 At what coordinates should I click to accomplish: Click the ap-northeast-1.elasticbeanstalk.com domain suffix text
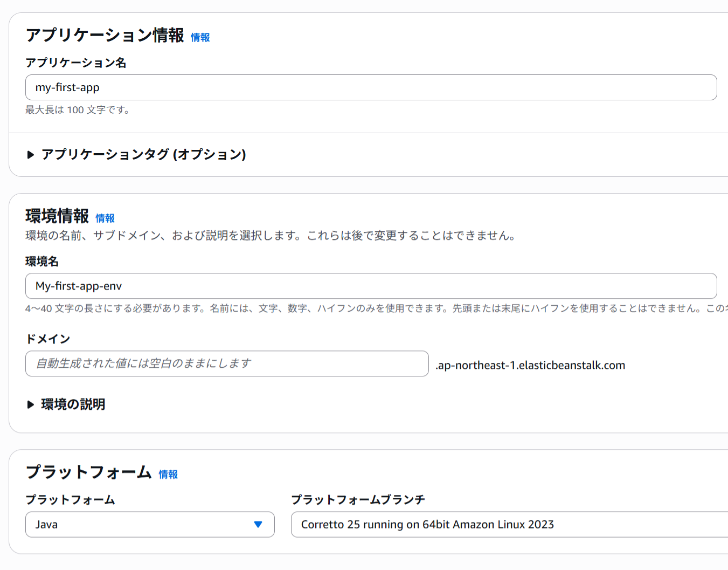(531, 365)
